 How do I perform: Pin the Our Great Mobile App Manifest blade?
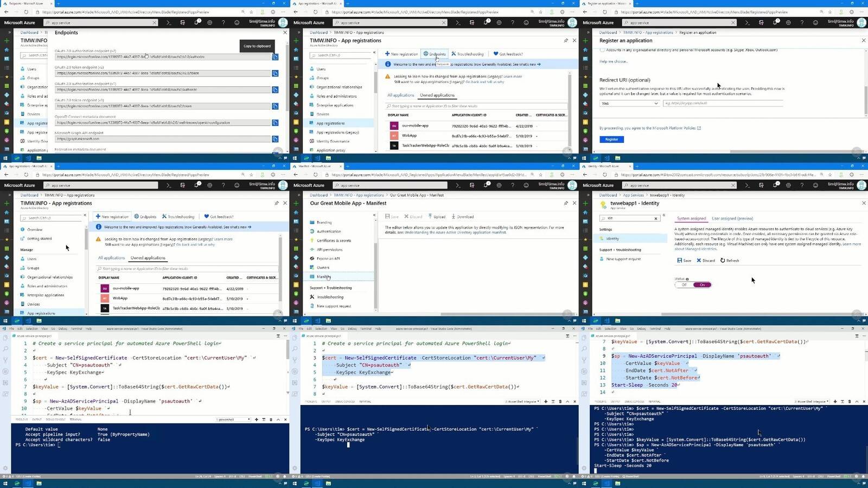(x=566, y=203)
